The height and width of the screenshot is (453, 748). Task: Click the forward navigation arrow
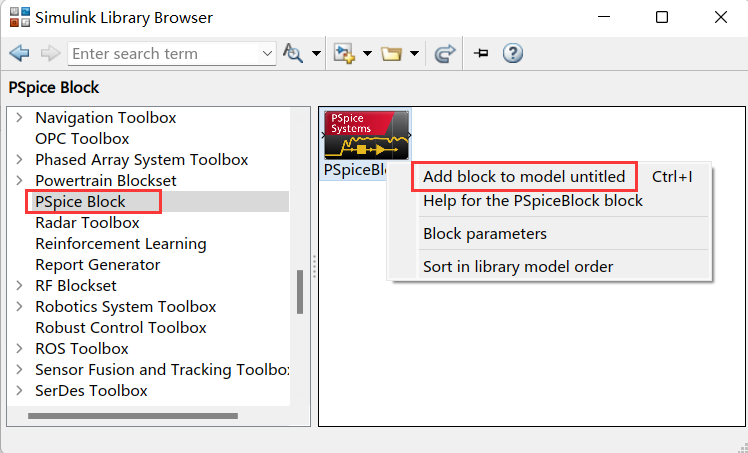[x=50, y=53]
